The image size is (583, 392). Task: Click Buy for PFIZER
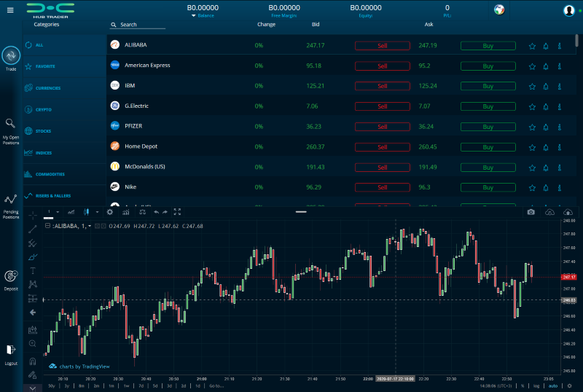(x=488, y=127)
